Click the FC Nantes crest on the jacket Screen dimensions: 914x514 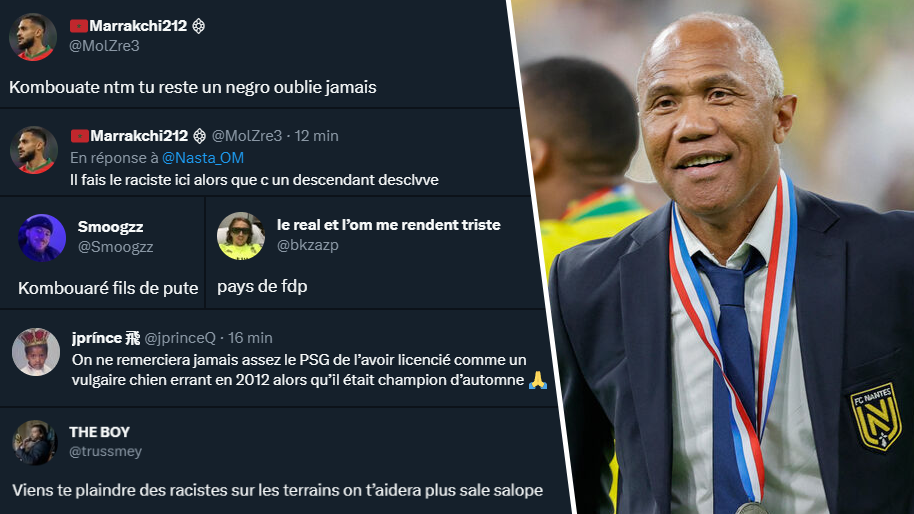(876, 416)
